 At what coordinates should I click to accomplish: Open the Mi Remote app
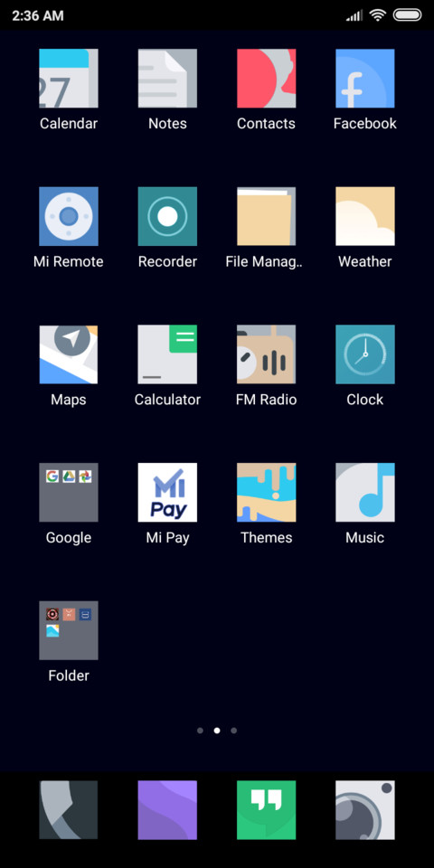point(69,216)
